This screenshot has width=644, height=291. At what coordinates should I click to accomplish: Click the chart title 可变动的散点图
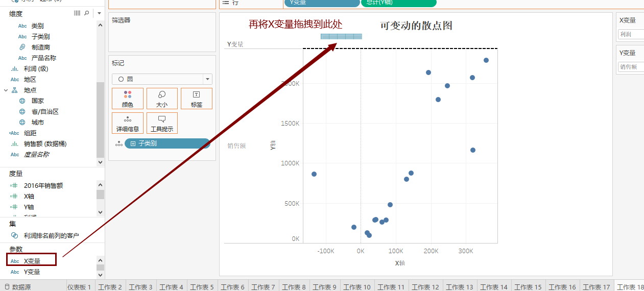click(416, 26)
